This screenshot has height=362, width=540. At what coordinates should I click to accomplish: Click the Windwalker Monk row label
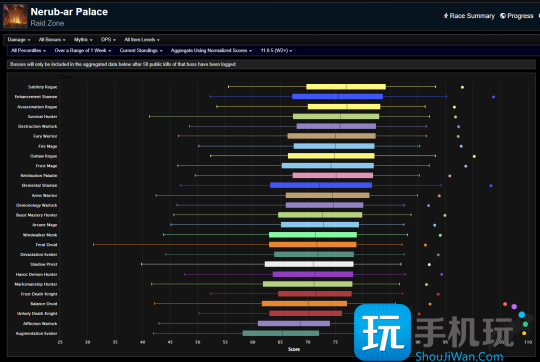point(40,235)
